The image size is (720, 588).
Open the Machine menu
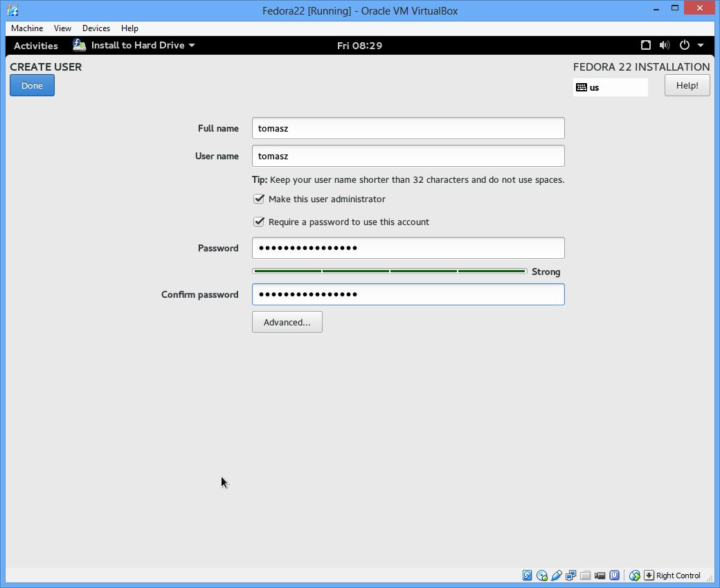point(27,28)
